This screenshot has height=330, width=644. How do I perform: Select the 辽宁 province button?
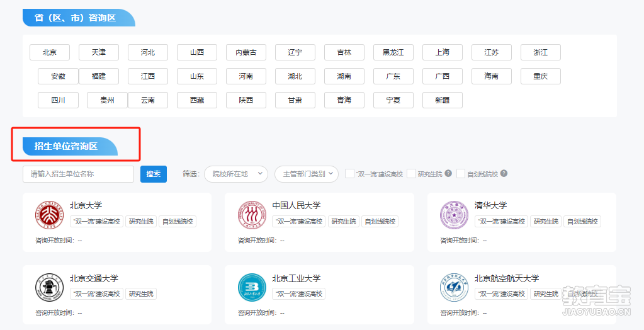click(x=295, y=52)
